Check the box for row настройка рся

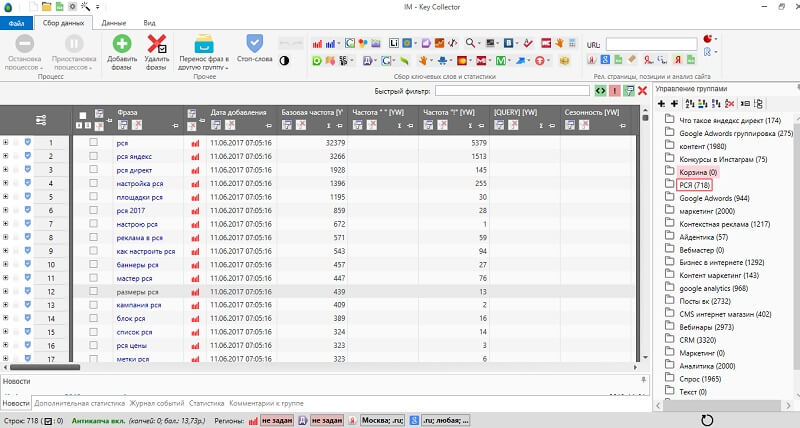94,184
